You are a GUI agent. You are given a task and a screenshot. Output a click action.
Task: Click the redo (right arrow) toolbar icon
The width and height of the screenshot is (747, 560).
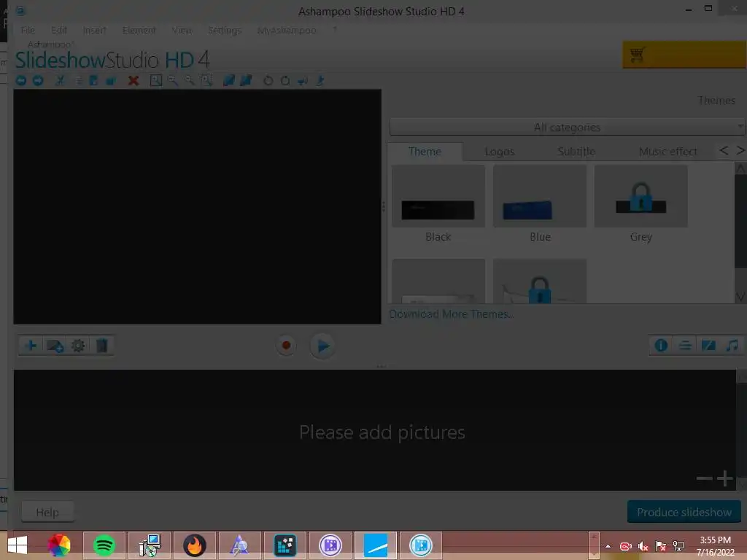tap(38, 80)
